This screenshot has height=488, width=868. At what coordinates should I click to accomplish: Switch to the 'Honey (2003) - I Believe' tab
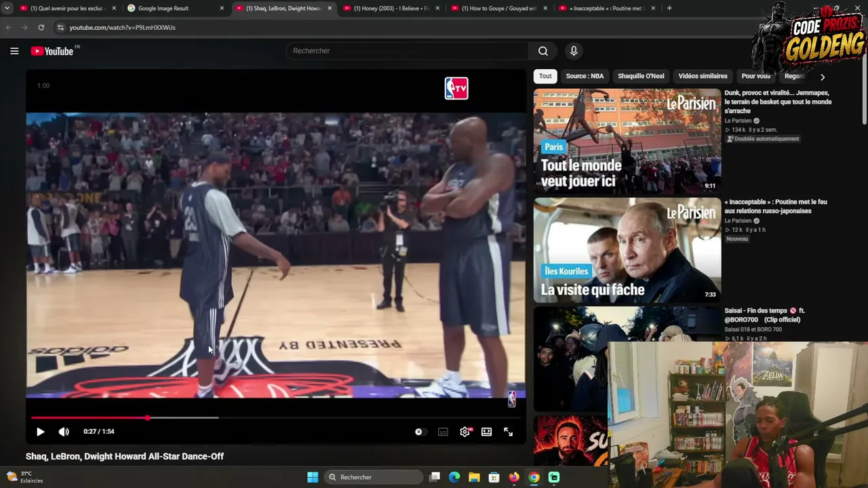[392, 8]
